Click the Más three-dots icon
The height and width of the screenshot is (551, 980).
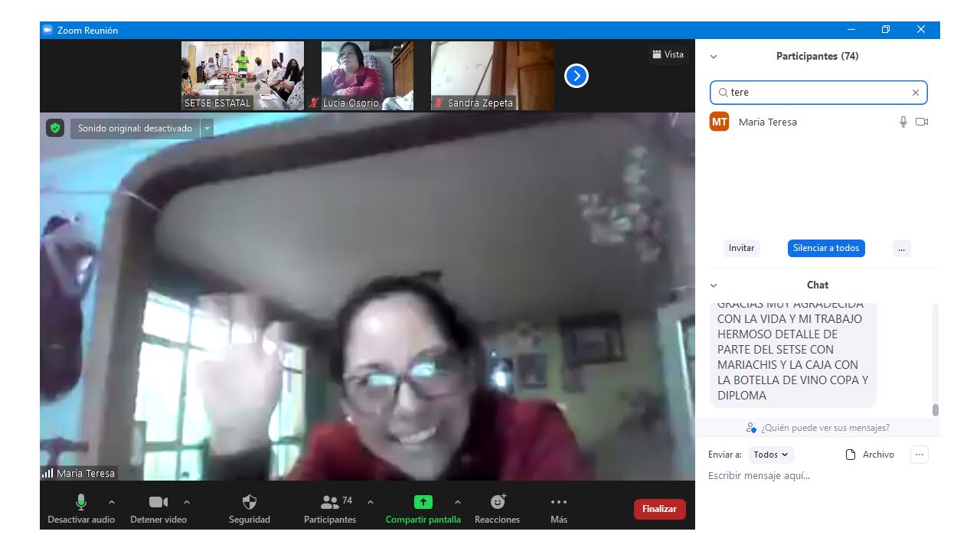tap(559, 502)
